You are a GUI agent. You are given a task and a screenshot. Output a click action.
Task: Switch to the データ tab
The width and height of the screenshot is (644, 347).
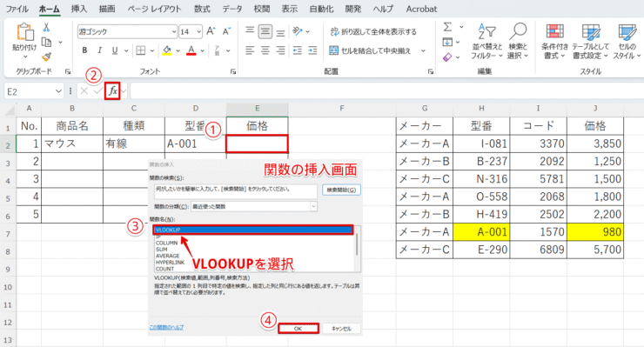pos(232,9)
